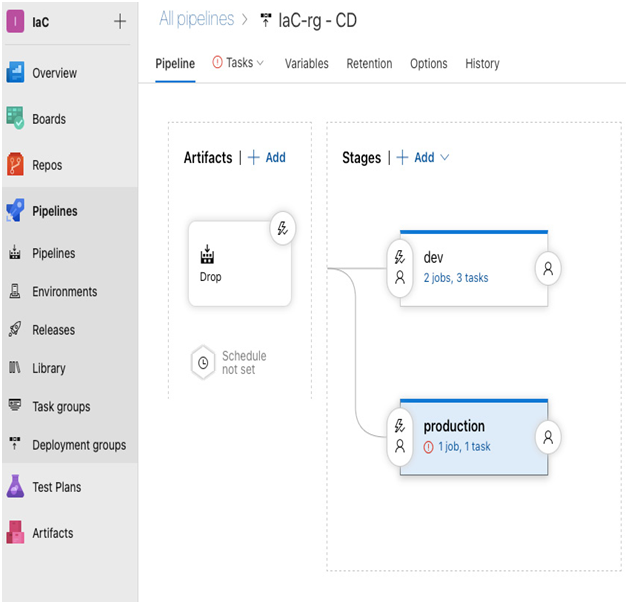Open Artifacts hub from the sidebar
This screenshot has width=628, height=604.
coord(52,533)
